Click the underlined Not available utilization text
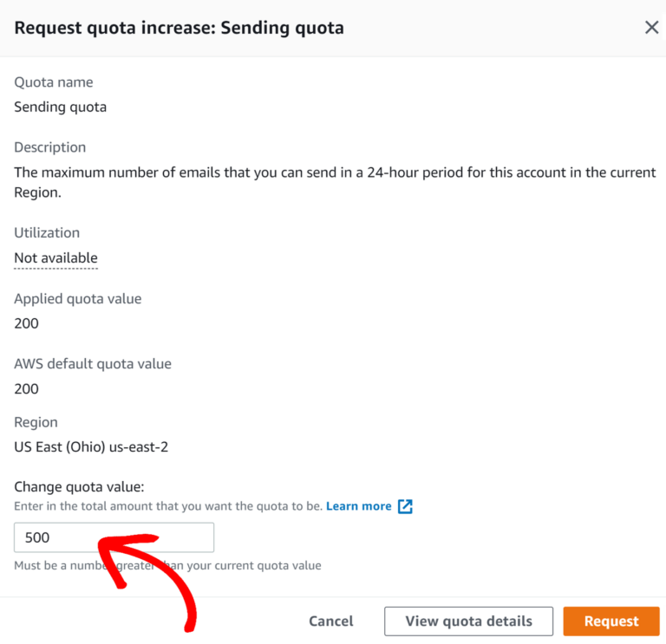The image size is (666, 644). pyautogui.click(x=55, y=258)
